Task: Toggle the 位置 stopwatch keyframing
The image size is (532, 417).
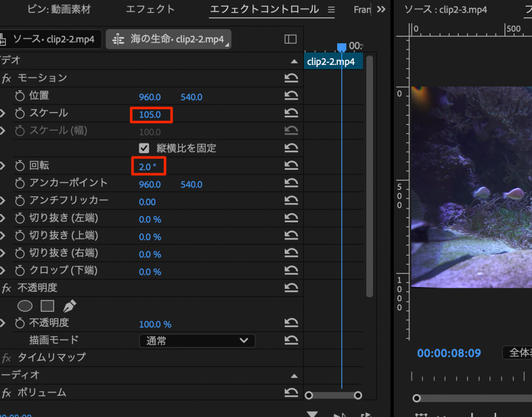Action: [20, 96]
